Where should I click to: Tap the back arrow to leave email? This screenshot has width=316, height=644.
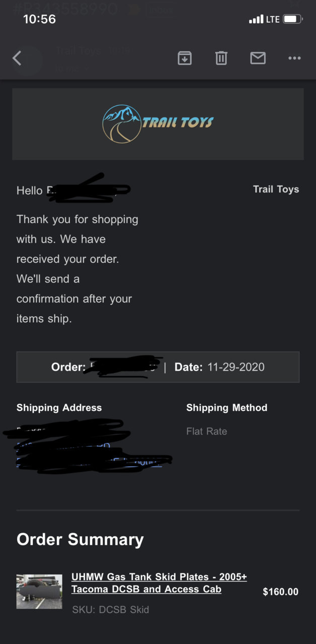[x=17, y=58]
